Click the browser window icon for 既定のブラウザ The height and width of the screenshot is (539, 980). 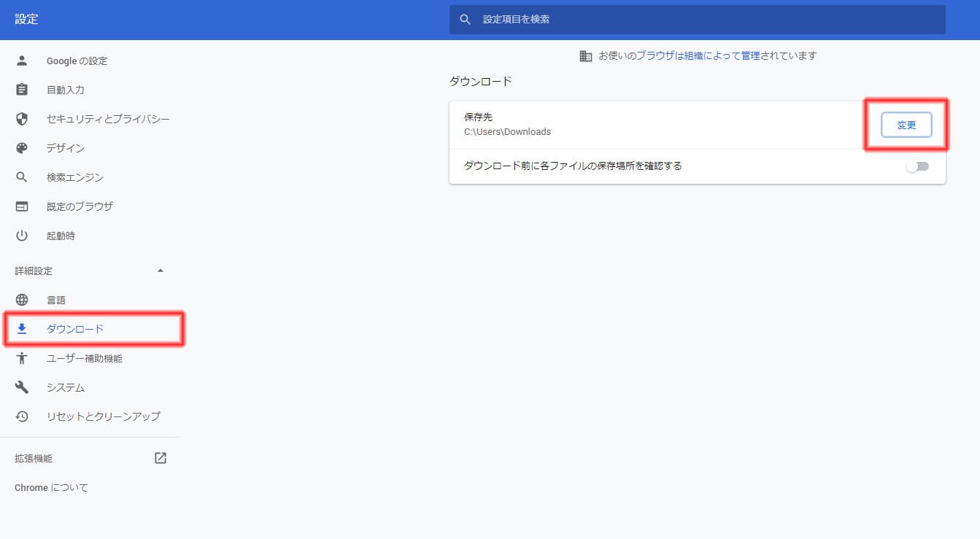[22, 206]
